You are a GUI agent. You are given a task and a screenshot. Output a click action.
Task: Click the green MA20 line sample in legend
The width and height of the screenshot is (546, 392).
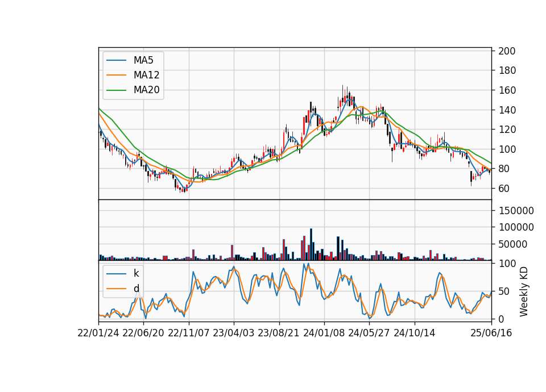point(116,90)
